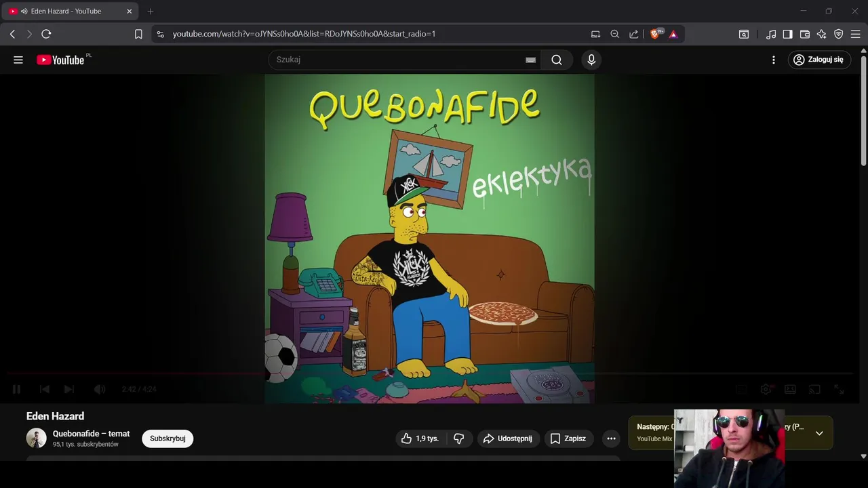Cast video to a device
The image size is (868, 488).
pyautogui.click(x=814, y=389)
